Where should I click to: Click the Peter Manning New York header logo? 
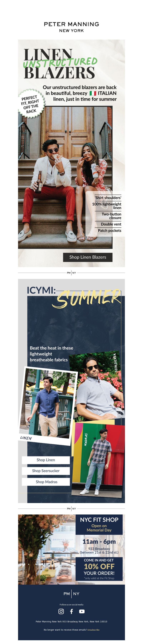71,27
